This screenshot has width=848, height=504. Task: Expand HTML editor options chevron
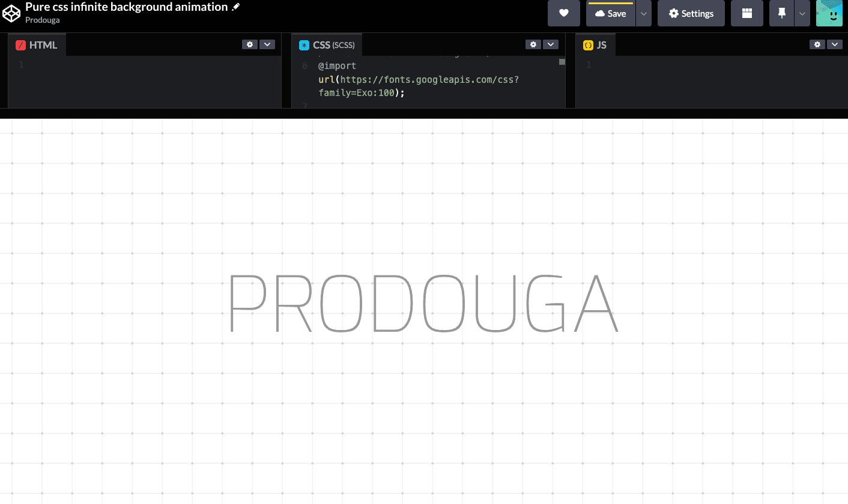(267, 44)
